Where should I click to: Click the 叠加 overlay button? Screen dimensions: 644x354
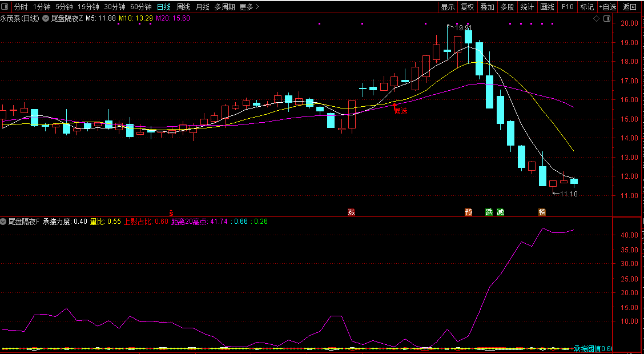click(x=488, y=7)
